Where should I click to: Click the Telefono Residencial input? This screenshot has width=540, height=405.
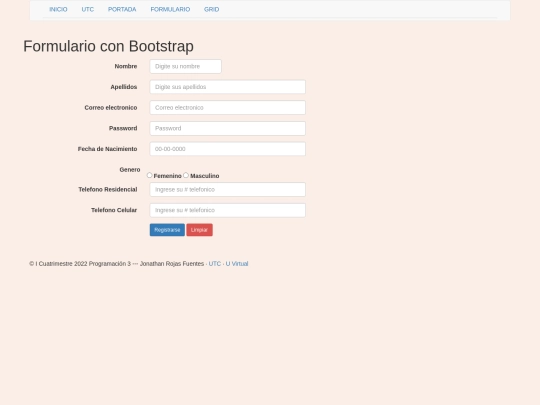[227, 189]
